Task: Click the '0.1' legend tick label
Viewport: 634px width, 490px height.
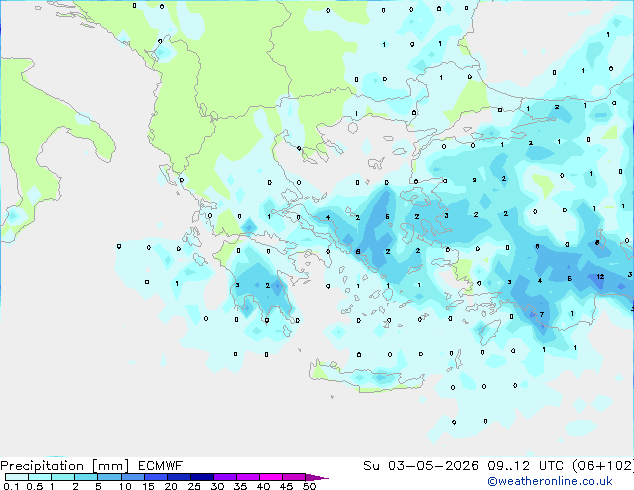Action: point(11,486)
